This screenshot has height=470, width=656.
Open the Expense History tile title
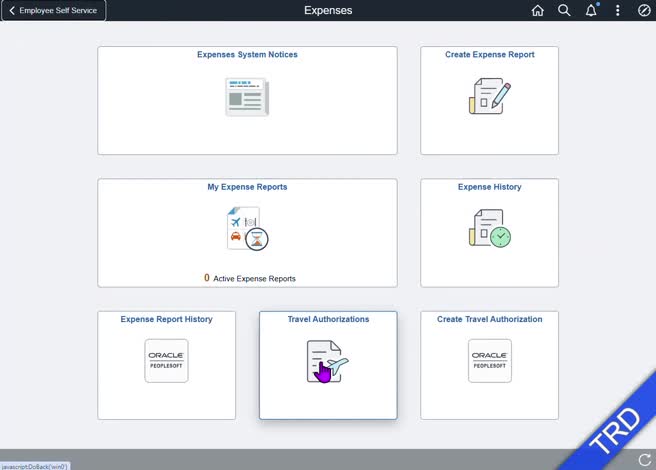click(489, 187)
